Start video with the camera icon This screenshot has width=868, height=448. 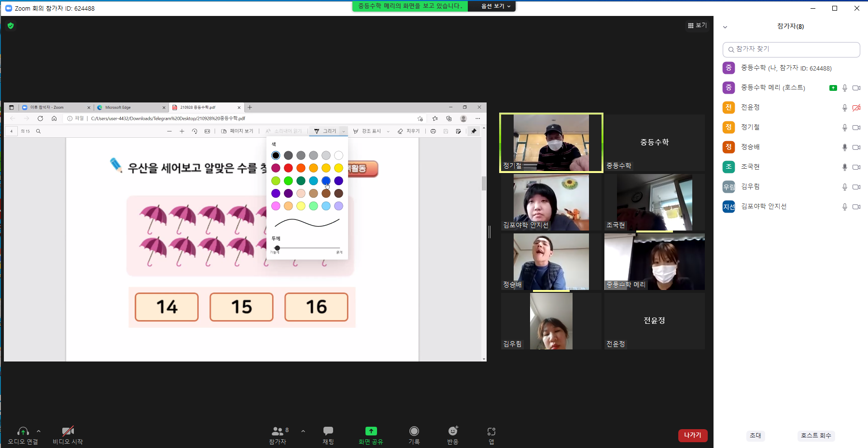[68, 431]
